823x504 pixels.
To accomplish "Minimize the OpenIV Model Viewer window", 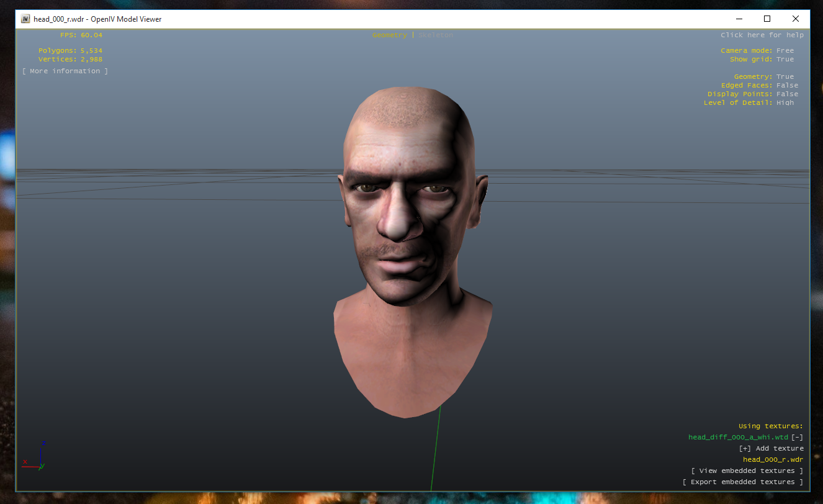I will 739,19.
